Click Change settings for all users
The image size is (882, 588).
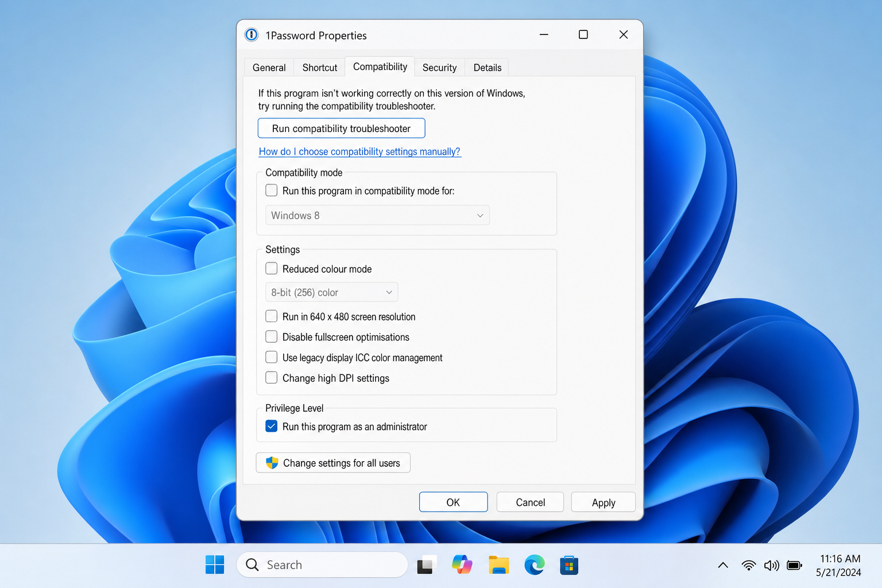coord(333,463)
